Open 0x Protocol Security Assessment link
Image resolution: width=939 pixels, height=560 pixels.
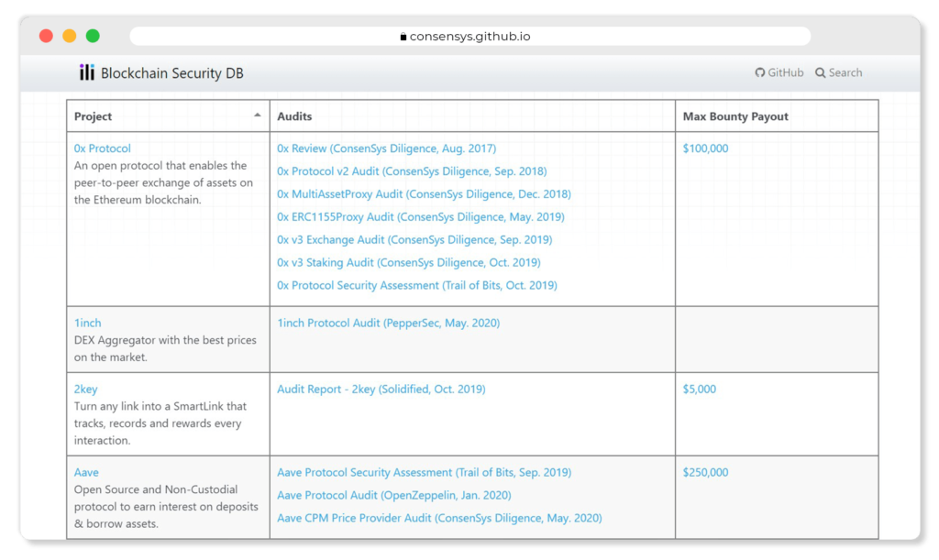(417, 285)
